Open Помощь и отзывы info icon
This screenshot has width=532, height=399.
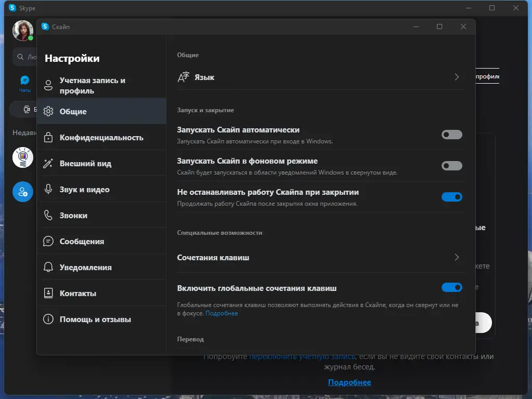48,319
